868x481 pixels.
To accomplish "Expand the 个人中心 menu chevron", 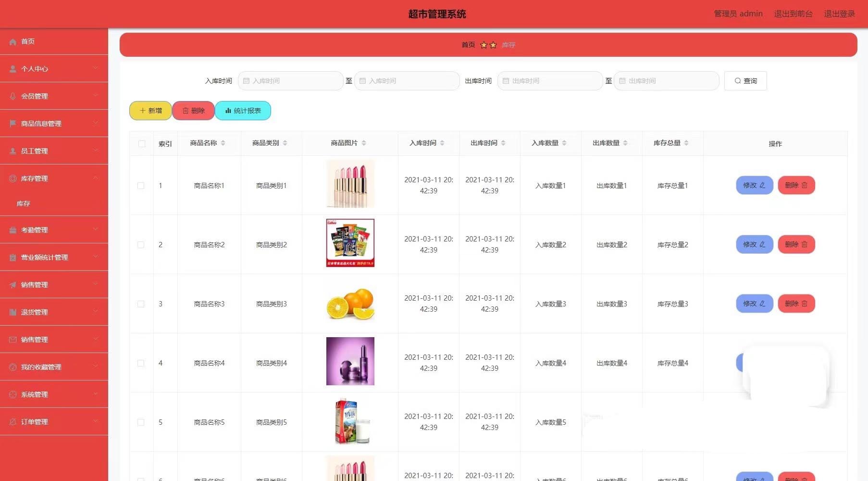I will point(96,68).
